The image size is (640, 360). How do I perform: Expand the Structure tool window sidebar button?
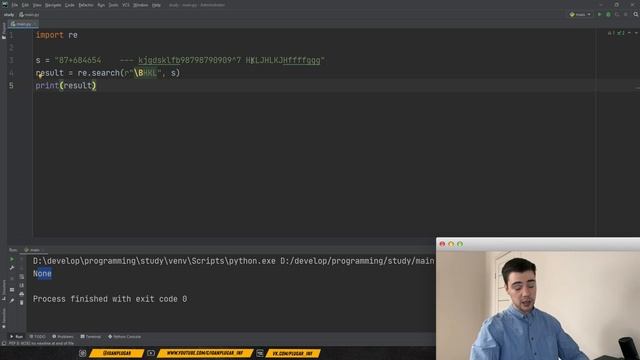(x=4, y=289)
